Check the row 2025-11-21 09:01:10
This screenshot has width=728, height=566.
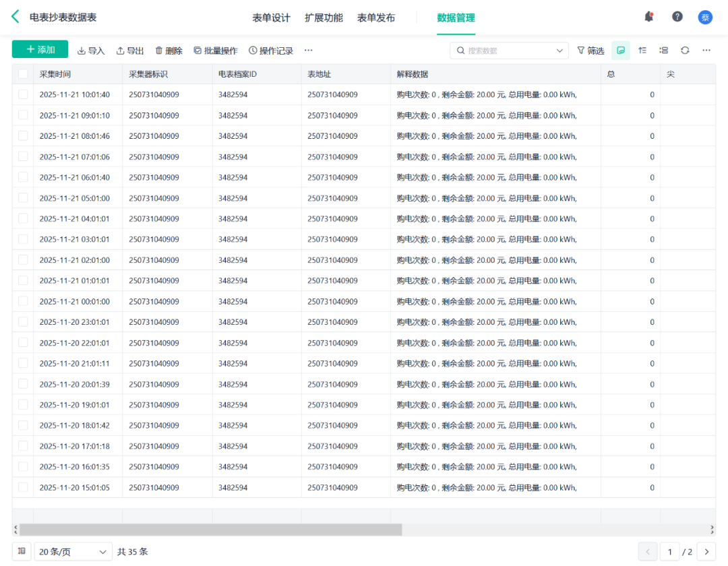[23, 115]
